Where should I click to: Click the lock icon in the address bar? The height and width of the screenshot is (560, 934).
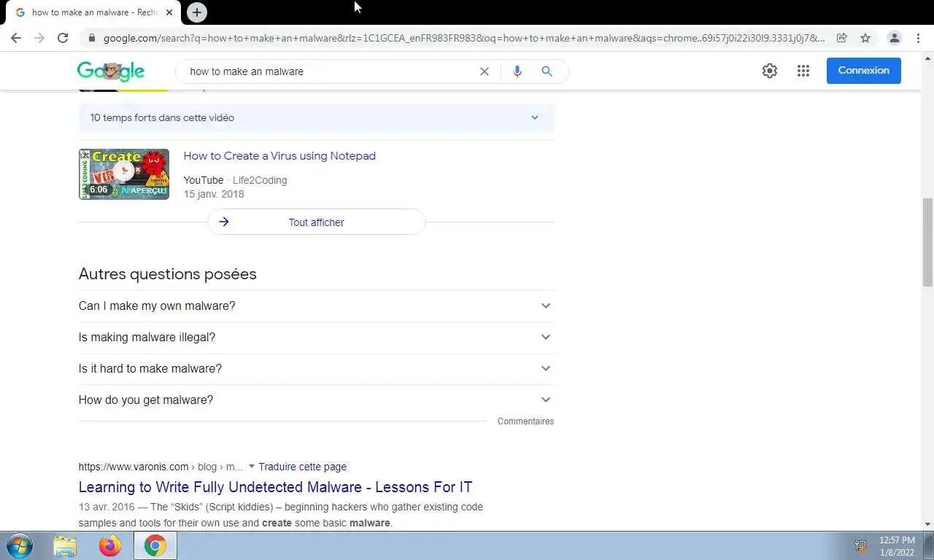[91, 38]
